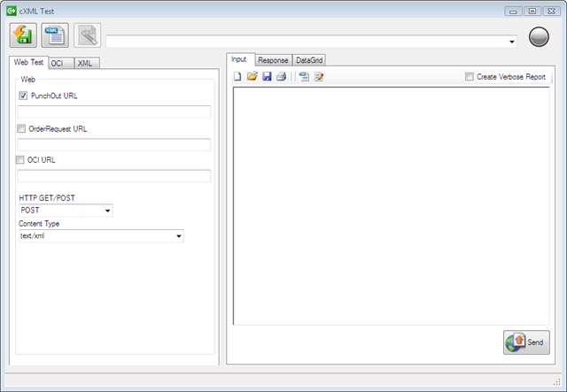Open the HTTP GET/POST dropdown

pos(66,211)
